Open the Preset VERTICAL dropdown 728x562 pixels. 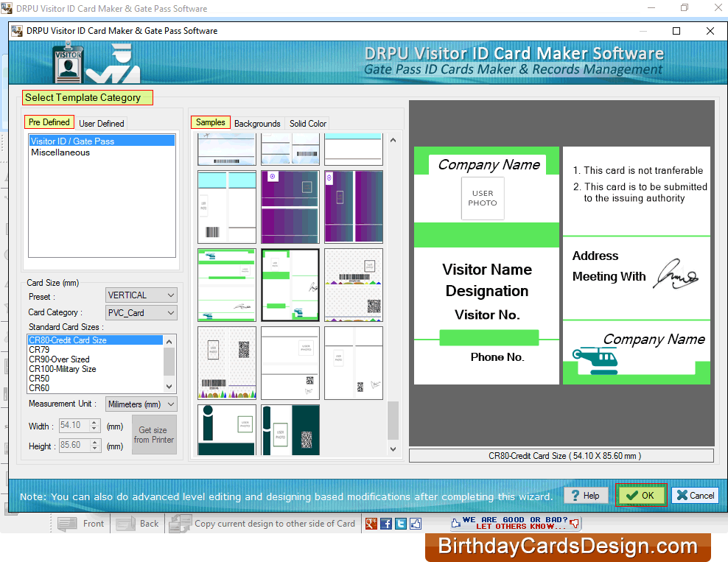coord(141,295)
